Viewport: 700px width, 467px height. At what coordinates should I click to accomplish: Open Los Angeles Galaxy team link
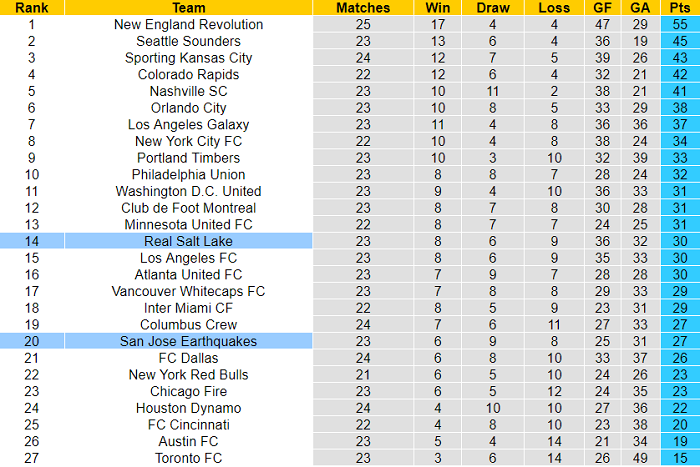(x=188, y=124)
